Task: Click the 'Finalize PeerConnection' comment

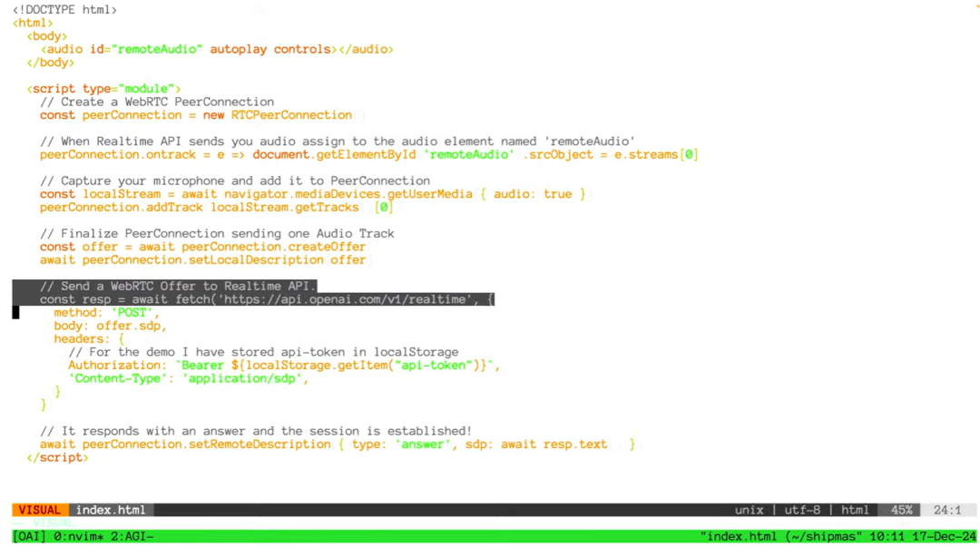Action: coord(217,233)
